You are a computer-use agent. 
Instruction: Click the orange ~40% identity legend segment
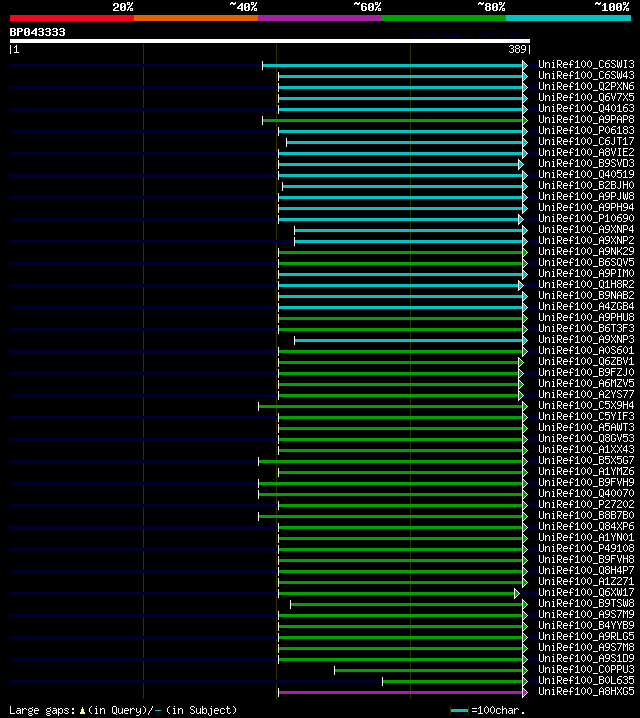point(196,18)
